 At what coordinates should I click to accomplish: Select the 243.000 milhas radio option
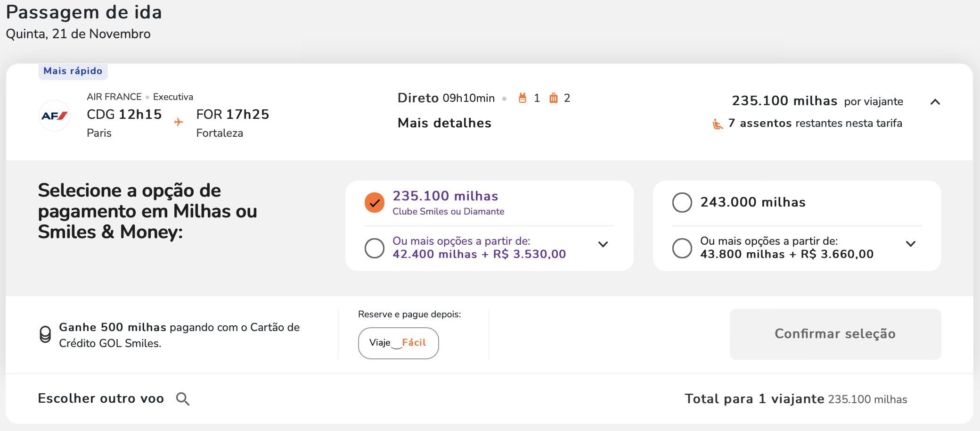point(682,202)
